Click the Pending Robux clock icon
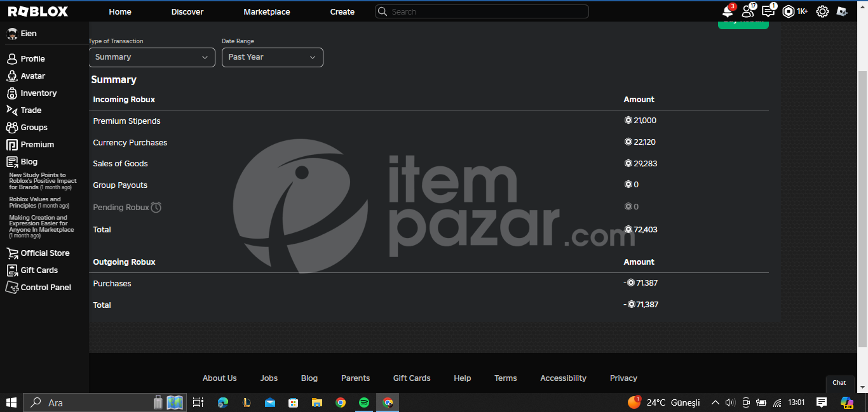The height and width of the screenshot is (412, 868). pyautogui.click(x=156, y=207)
